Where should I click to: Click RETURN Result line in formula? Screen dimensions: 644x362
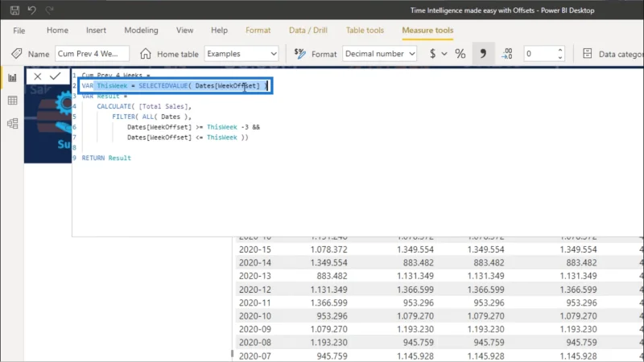(106, 158)
